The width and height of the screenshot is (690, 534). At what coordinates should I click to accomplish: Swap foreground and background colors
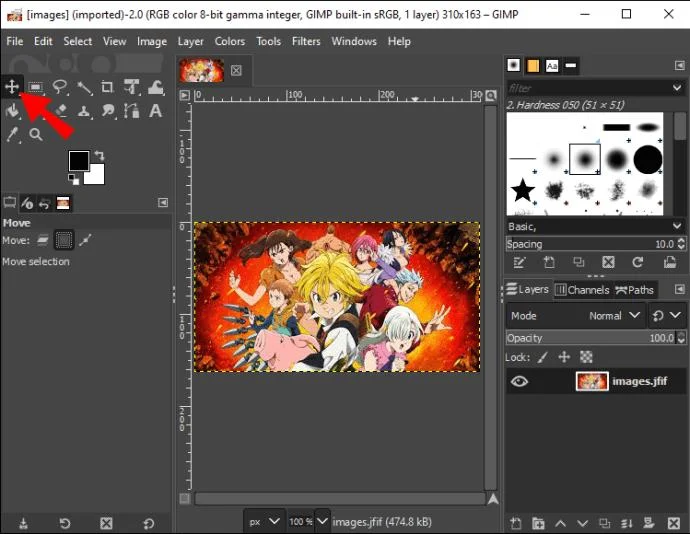tap(100, 155)
